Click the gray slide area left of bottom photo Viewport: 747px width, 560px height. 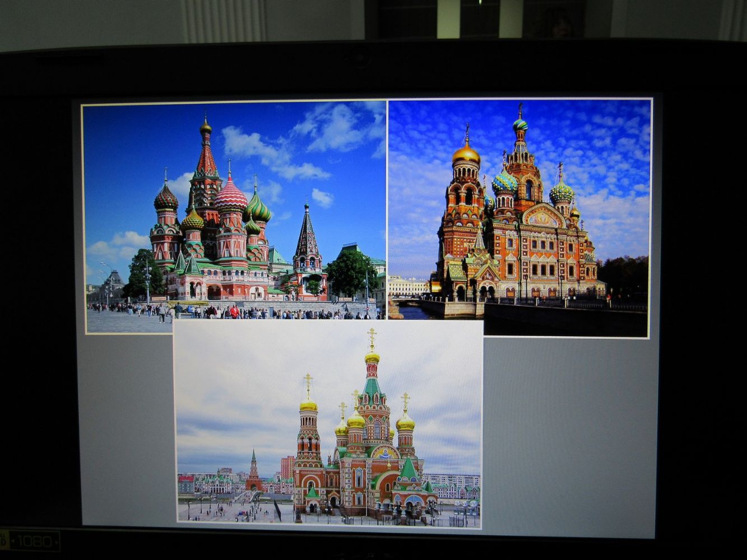click(126, 431)
